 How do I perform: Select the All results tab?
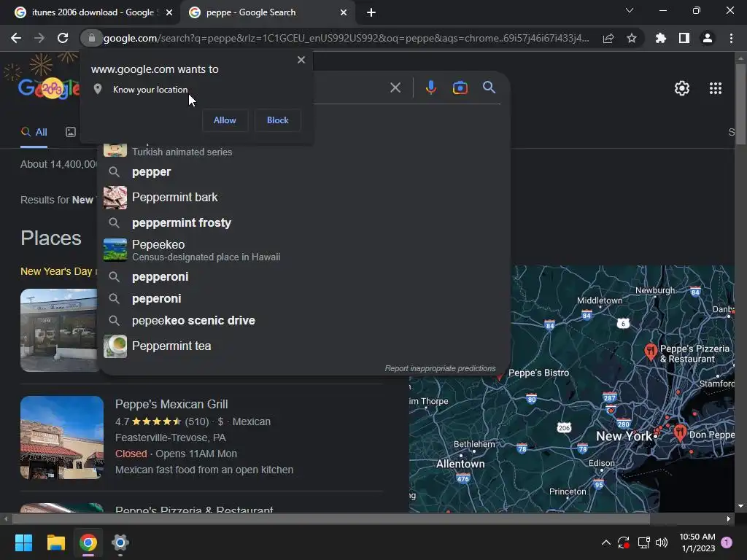34,133
